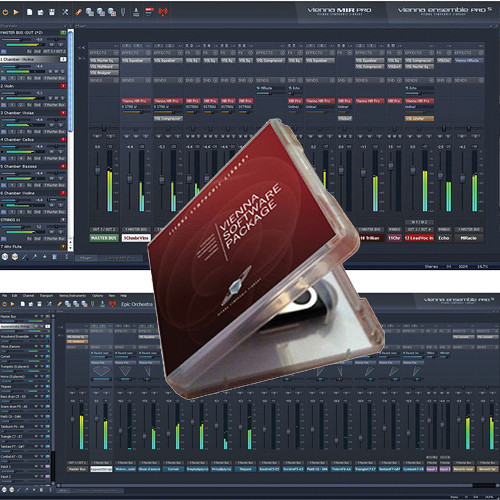Toggle first button above 5ChmbrVlns fader
Screen dimensions: 500x500
[126, 136]
